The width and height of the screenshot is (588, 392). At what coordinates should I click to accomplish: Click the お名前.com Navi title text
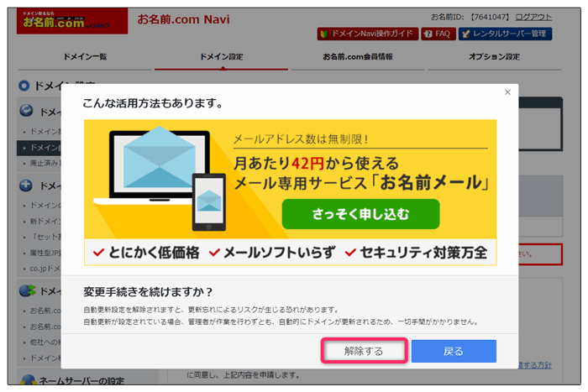pos(183,18)
